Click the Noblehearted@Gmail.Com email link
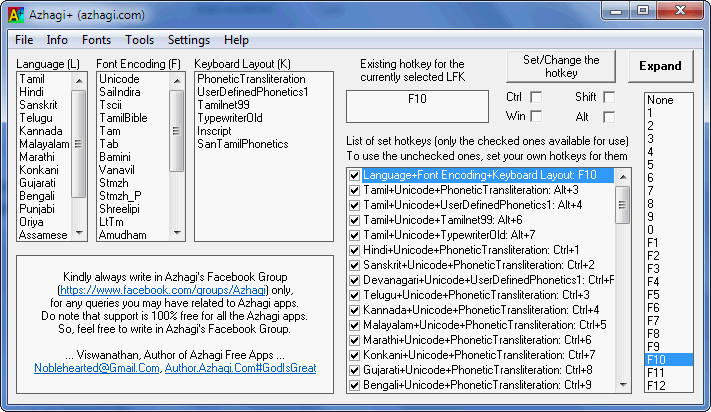The height and width of the screenshot is (412, 711). tap(97, 368)
